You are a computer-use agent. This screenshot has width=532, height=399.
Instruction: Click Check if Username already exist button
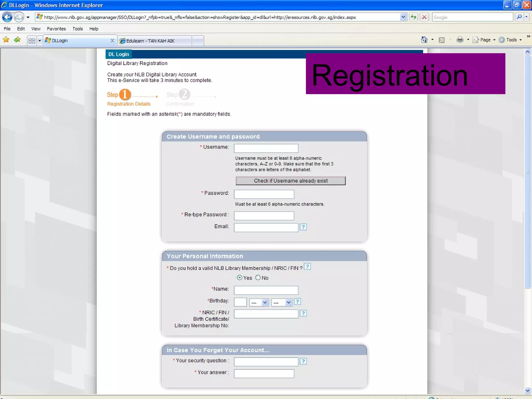click(291, 181)
